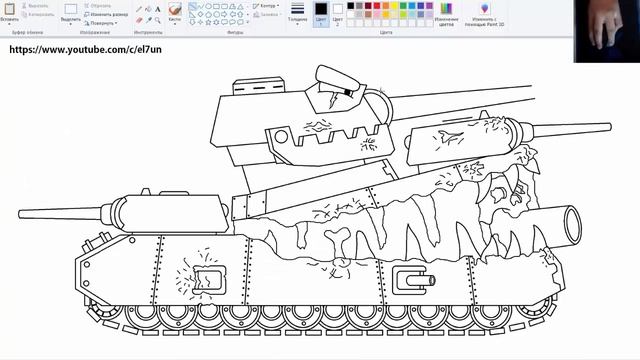Choose the Rounded rectangle shape

click(x=224, y=6)
